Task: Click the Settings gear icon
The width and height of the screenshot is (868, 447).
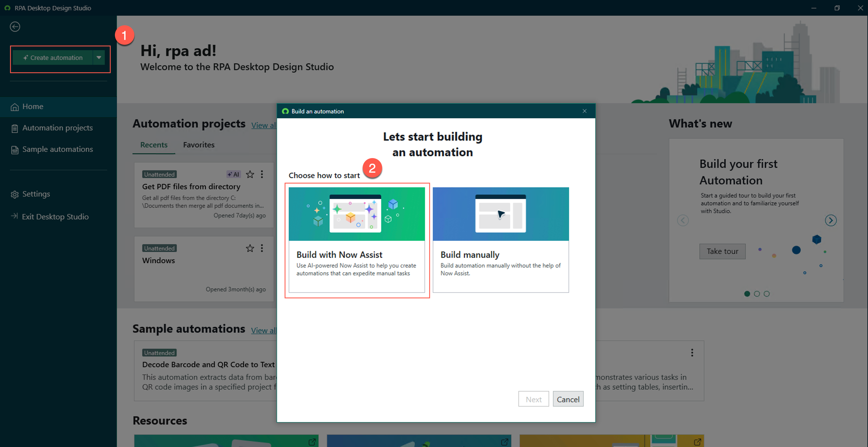Action: tap(15, 195)
